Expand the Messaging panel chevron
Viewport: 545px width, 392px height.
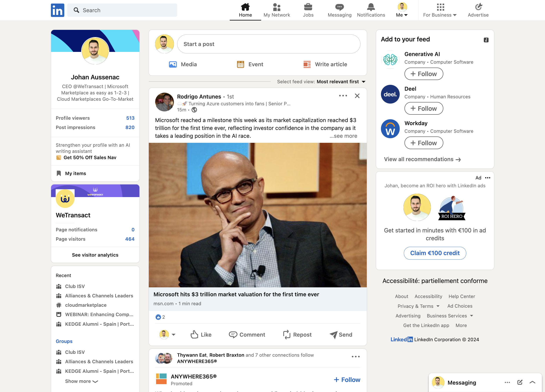tap(532, 382)
